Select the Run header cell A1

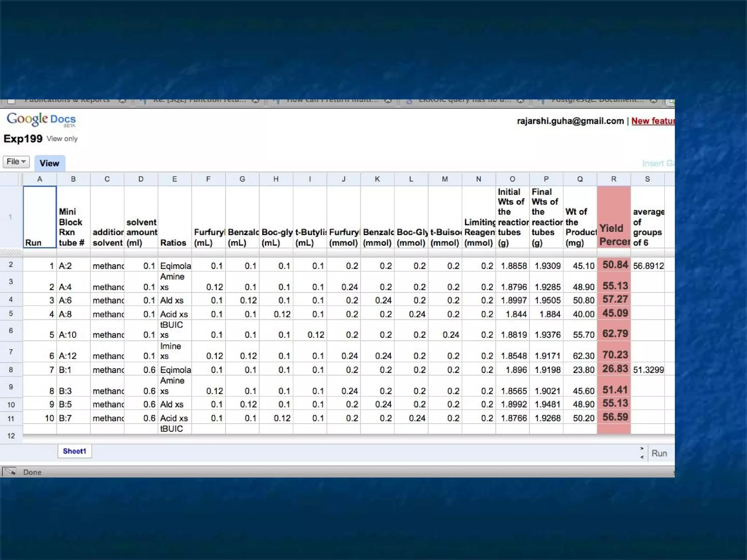(40, 217)
